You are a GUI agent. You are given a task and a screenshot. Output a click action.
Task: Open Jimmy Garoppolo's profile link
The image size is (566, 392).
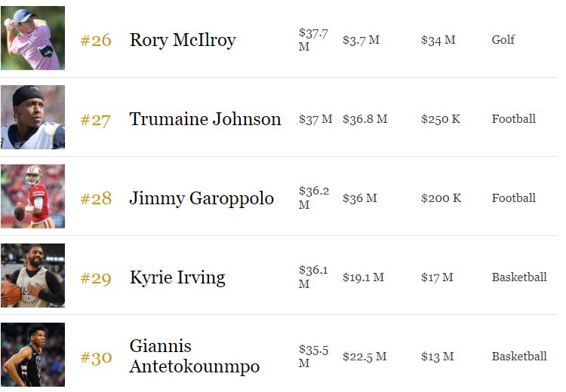201,198
